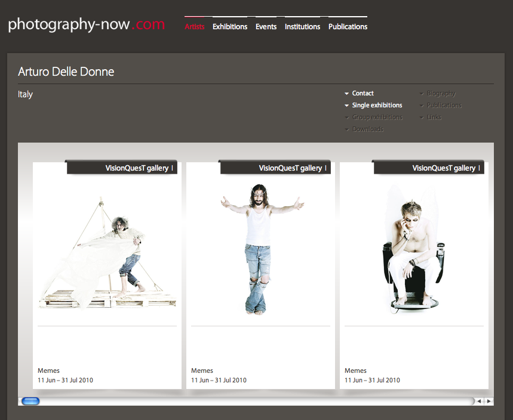
Task: Open the Events navigation item
Action: tap(266, 26)
